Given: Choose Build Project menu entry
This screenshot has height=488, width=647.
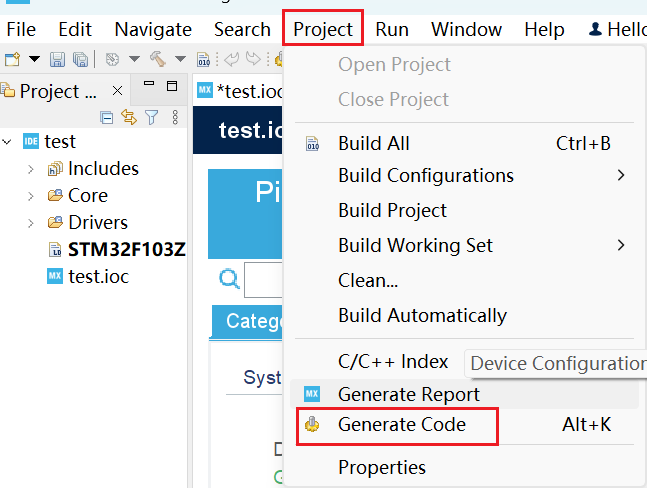Looking at the screenshot, I should pyautogui.click(x=392, y=210).
